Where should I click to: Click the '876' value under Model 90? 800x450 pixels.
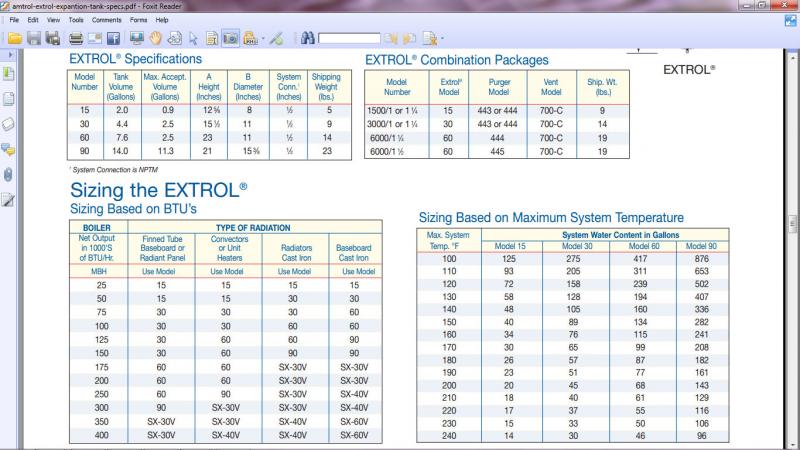[x=702, y=259]
